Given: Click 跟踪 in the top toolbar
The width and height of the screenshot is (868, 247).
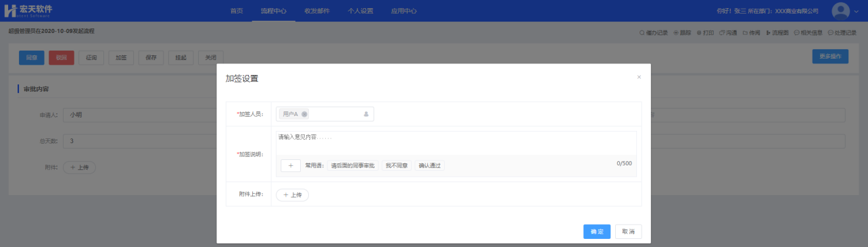Looking at the screenshot, I should pos(683,32).
